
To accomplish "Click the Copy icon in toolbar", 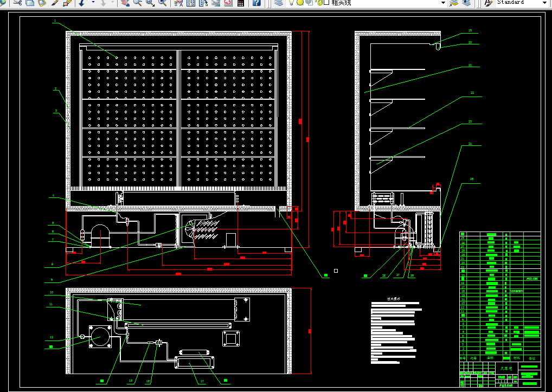I will tap(30, 3).
